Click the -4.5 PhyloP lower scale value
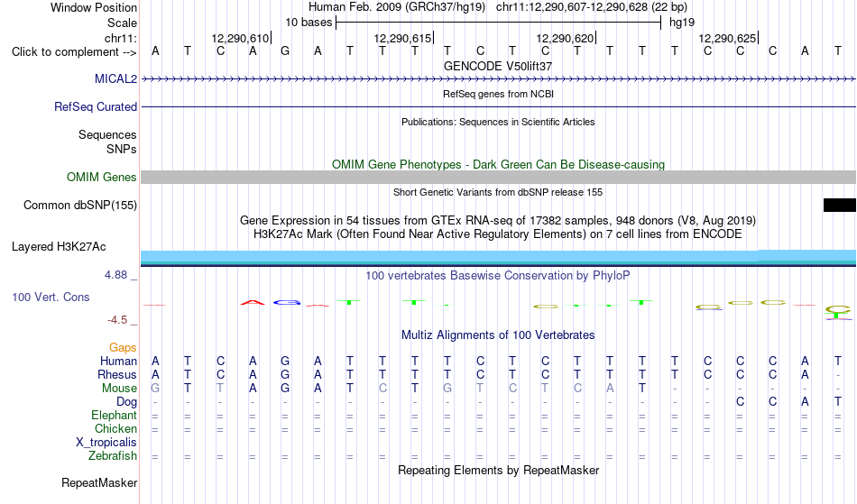 (x=117, y=320)
